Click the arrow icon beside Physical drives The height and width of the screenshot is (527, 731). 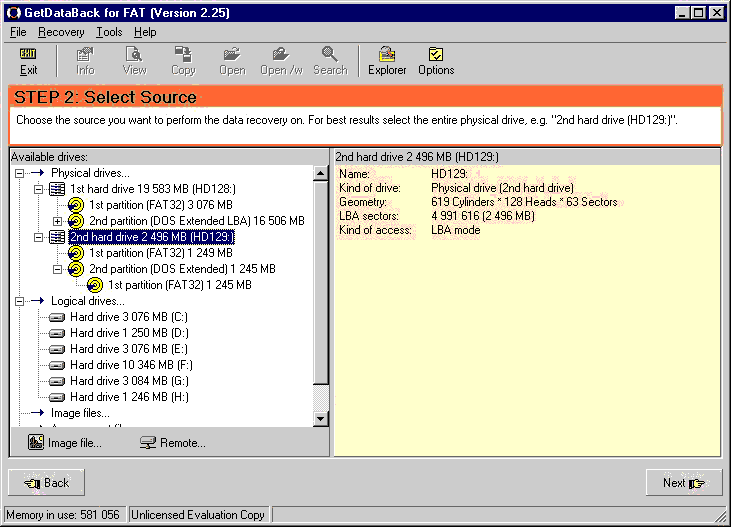(37, 173)
